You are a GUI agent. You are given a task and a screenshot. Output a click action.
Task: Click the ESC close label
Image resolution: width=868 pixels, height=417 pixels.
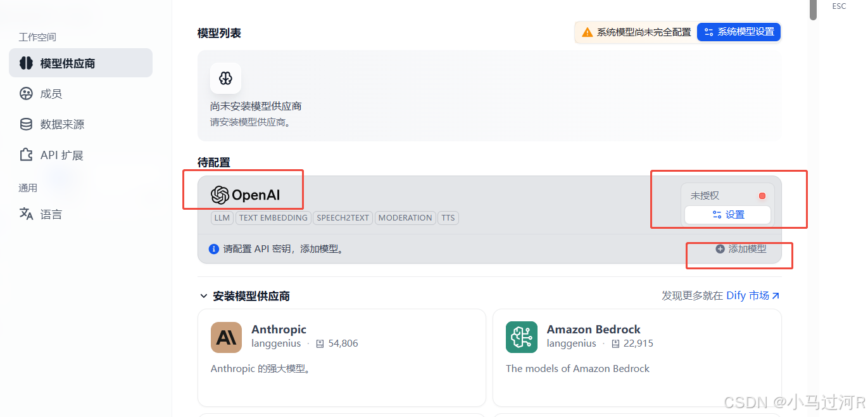point(839,6)
